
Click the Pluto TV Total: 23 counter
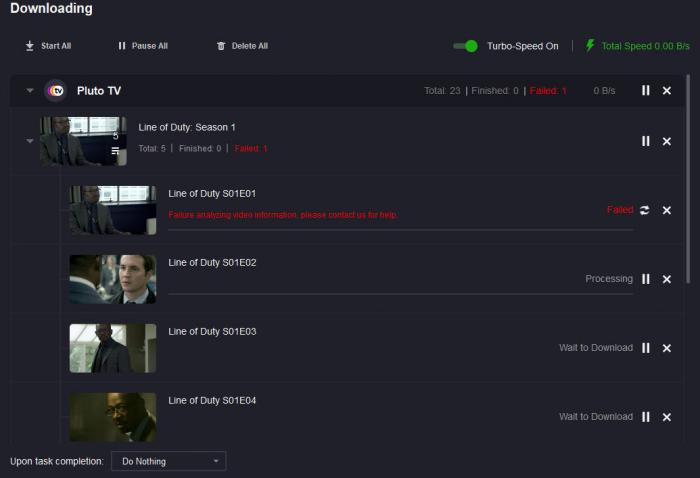click(x=442, y=91)
